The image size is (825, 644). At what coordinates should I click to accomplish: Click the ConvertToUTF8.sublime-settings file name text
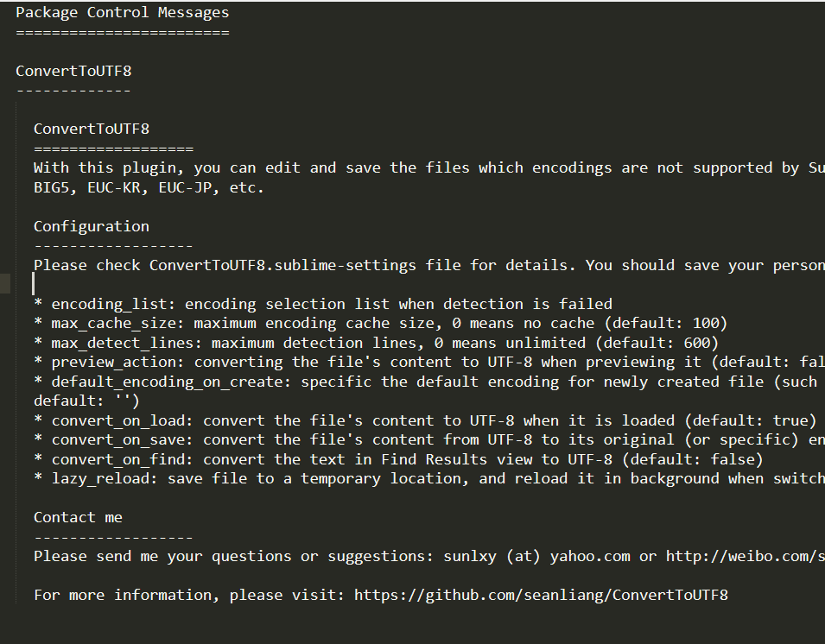tap(282, 265)
